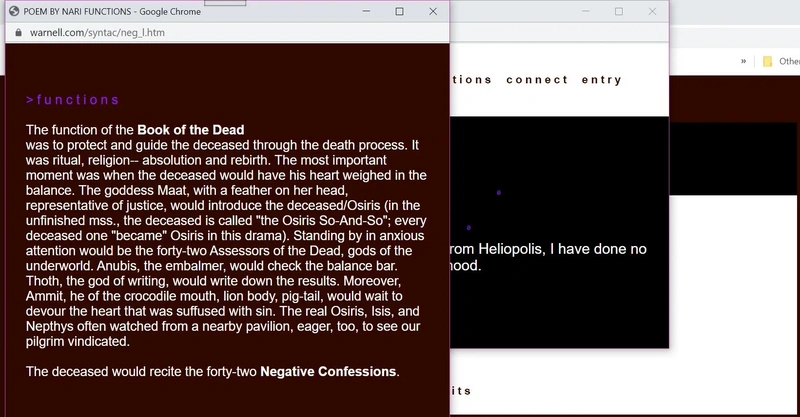Close the background browser window
The height and width of the screenshot is (417, 800).
click(652, 11)
